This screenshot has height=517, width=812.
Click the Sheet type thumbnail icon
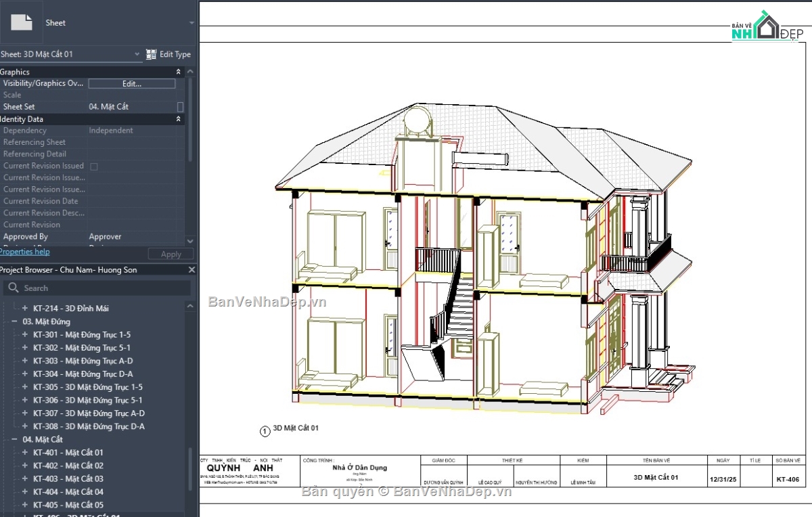pos(21,22)
